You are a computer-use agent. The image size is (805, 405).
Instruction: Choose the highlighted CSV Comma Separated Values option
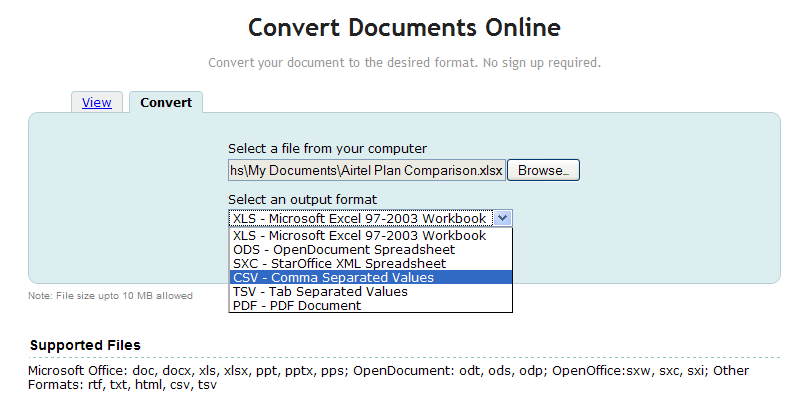pyautogui.click(x=334, y=278)
